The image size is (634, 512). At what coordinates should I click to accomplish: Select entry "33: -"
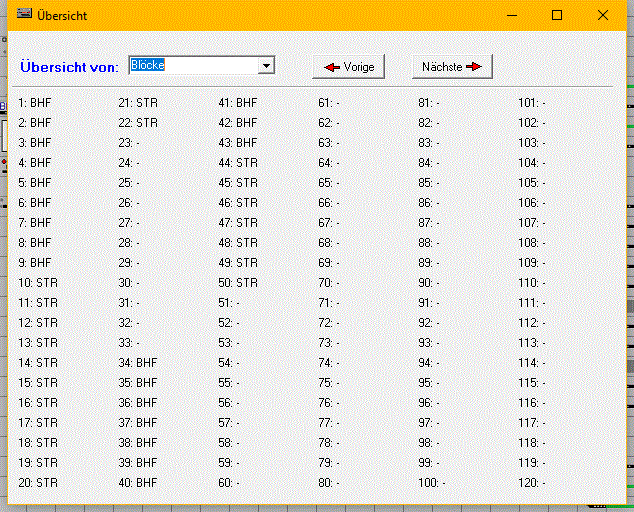(129, 343)
